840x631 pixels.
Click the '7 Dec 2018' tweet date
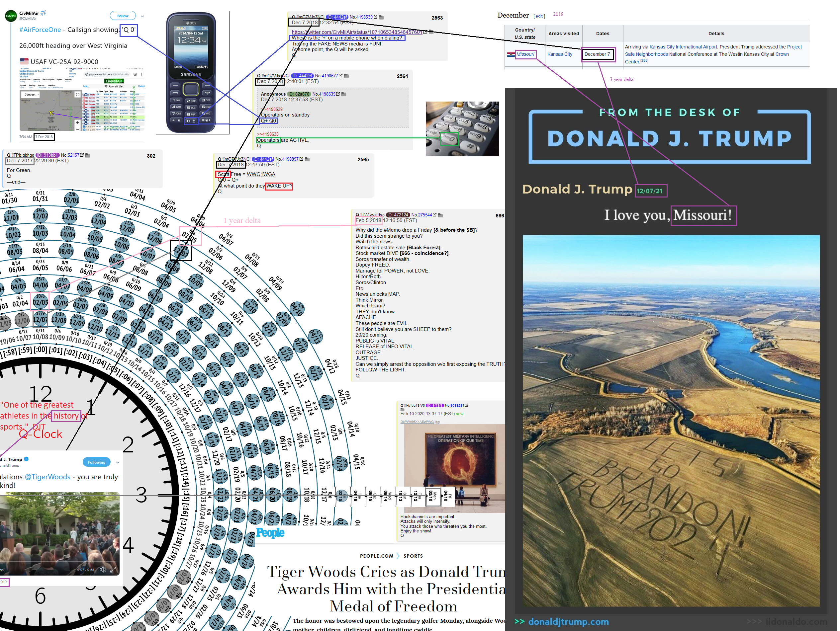pyautogui.click(x=45, y=137)
